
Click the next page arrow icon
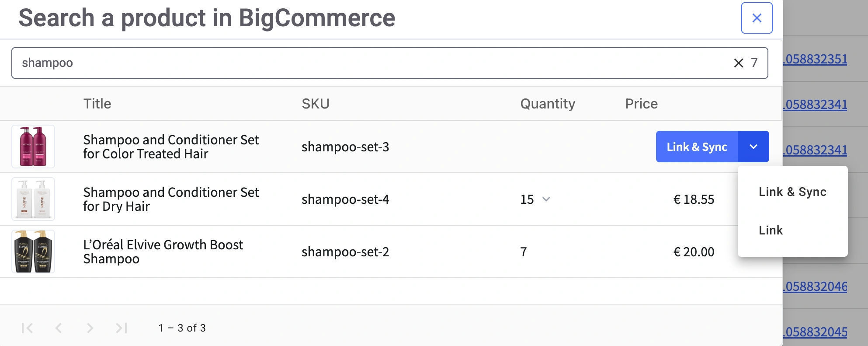tap(90, 328)
